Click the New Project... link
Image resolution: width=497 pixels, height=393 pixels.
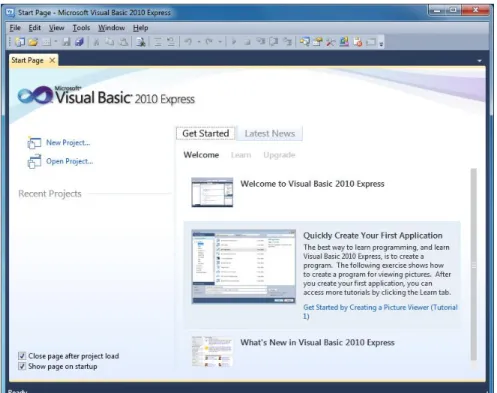(x=68, y=143)
